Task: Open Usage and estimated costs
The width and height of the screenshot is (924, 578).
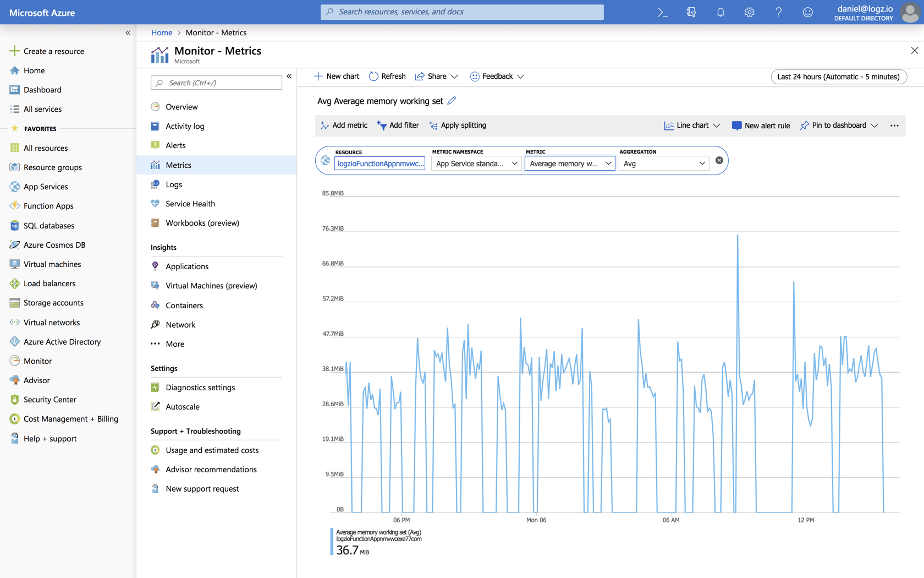Action: click(212, 450)
